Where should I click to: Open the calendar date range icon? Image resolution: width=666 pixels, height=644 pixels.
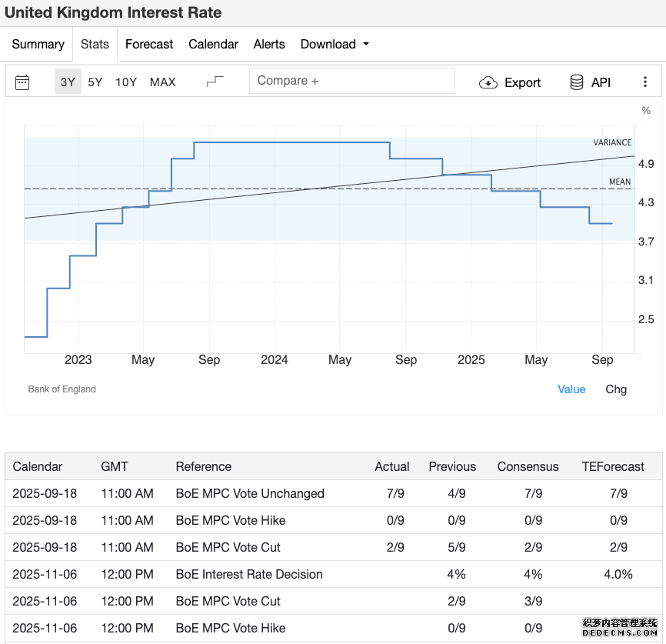tap(22, 82)
